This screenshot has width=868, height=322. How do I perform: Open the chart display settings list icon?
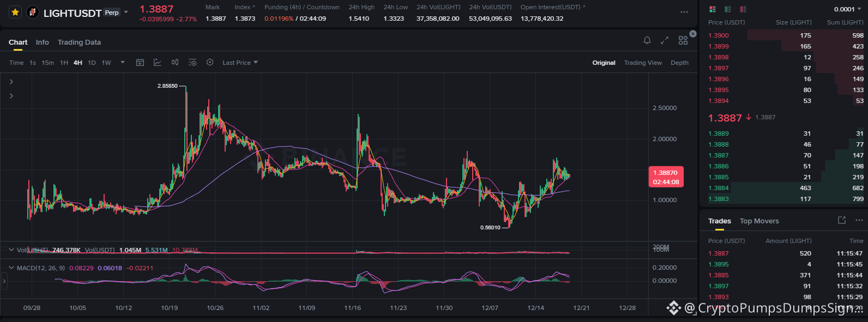click(192, 63)
